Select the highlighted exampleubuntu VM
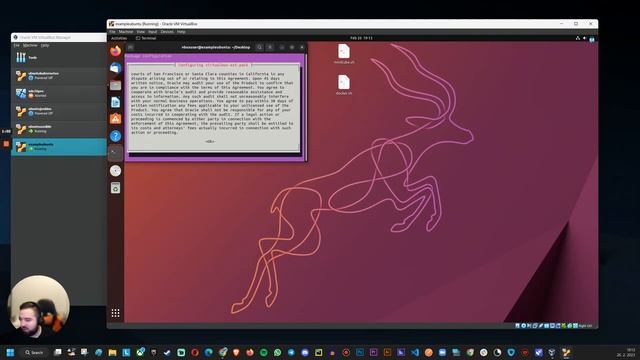 [x=59, y=147]
